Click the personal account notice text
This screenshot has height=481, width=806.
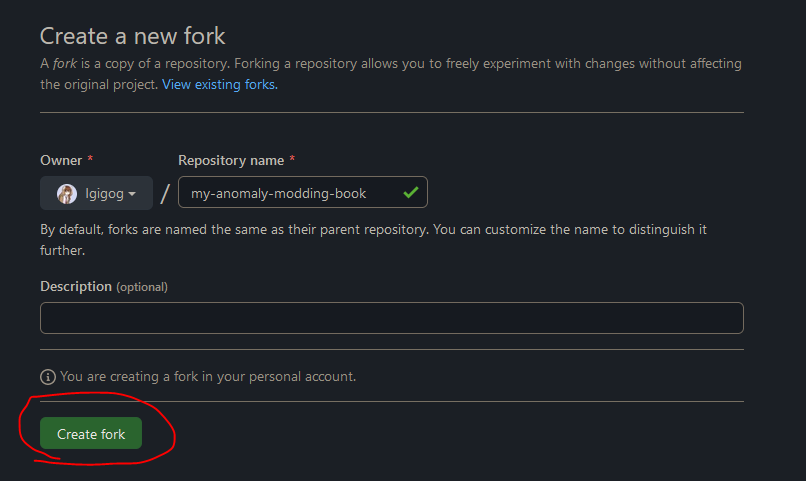tap(208, 377)
